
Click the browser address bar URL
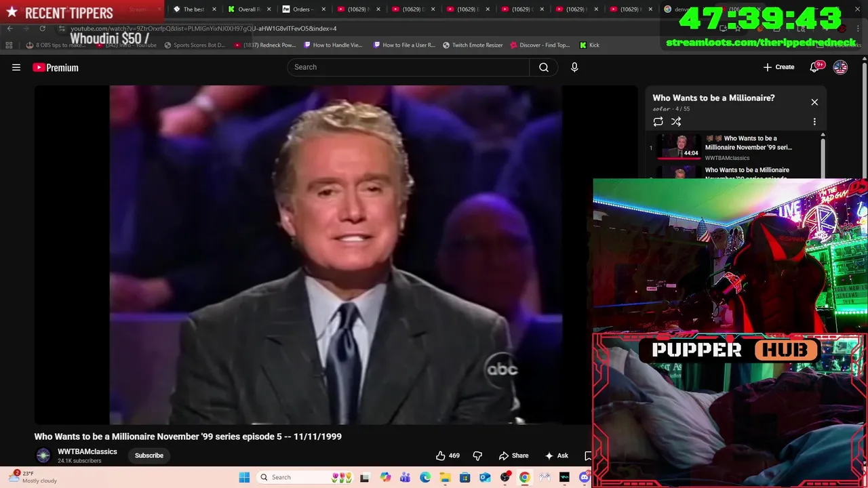click(x=203, y=28)
